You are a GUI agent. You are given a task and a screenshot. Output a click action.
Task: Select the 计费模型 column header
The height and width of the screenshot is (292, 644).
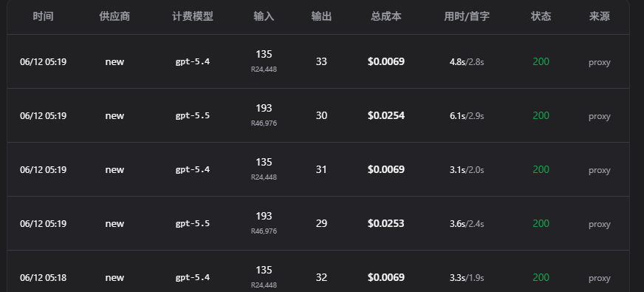click(x=193, y=16)
